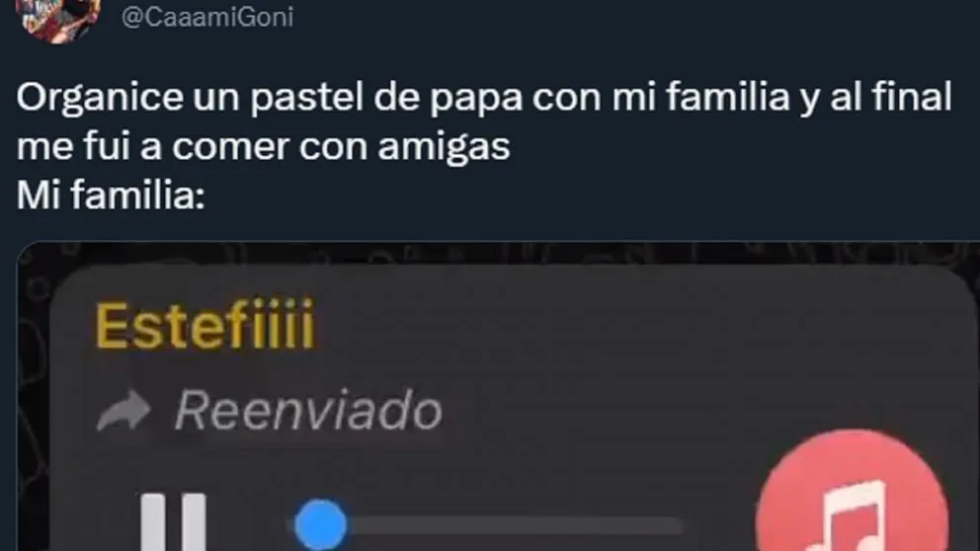This screenshot has width=980, height=551.
Task: Click the blue audio progress knob
Action: 320,524
